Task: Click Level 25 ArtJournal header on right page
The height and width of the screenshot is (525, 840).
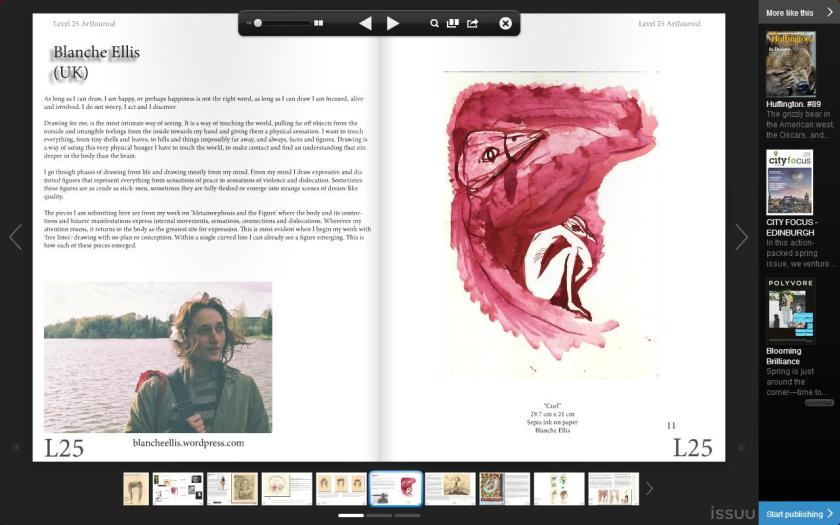Action: click(x=670, y=24)
